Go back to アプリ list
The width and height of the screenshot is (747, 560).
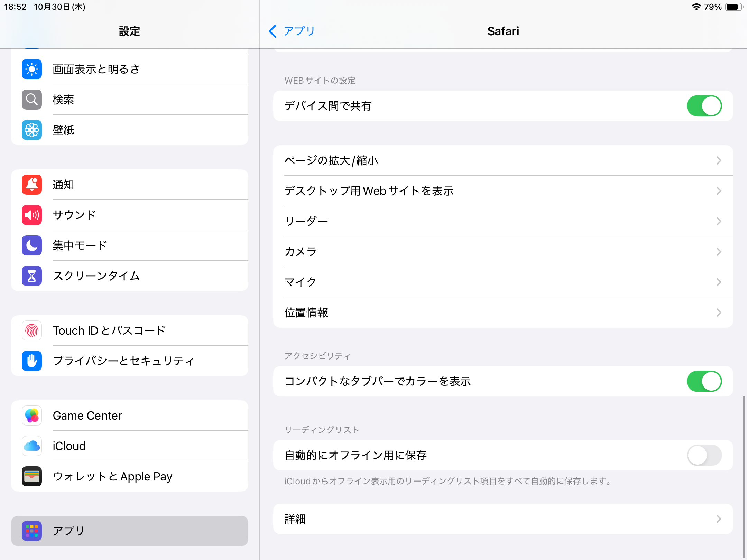(292, 31)
